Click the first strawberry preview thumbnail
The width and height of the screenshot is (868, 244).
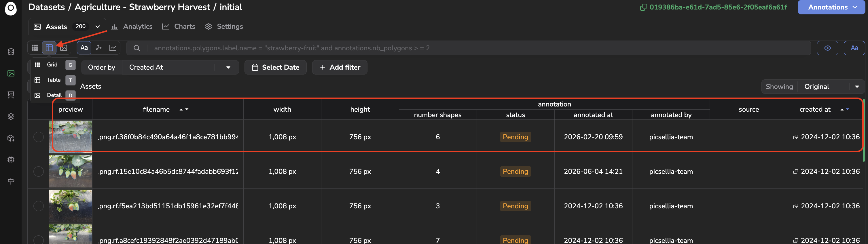tap(71, 136)
